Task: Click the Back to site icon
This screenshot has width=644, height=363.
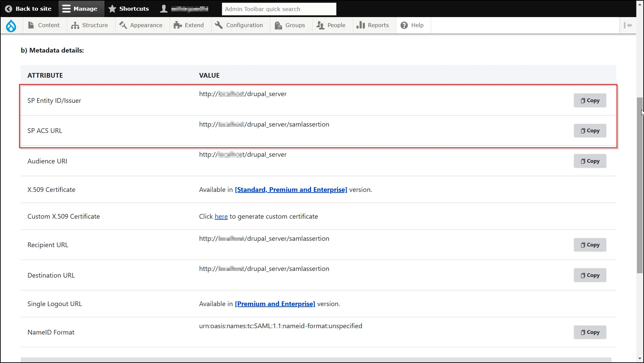Action: [x=8, y=8]
